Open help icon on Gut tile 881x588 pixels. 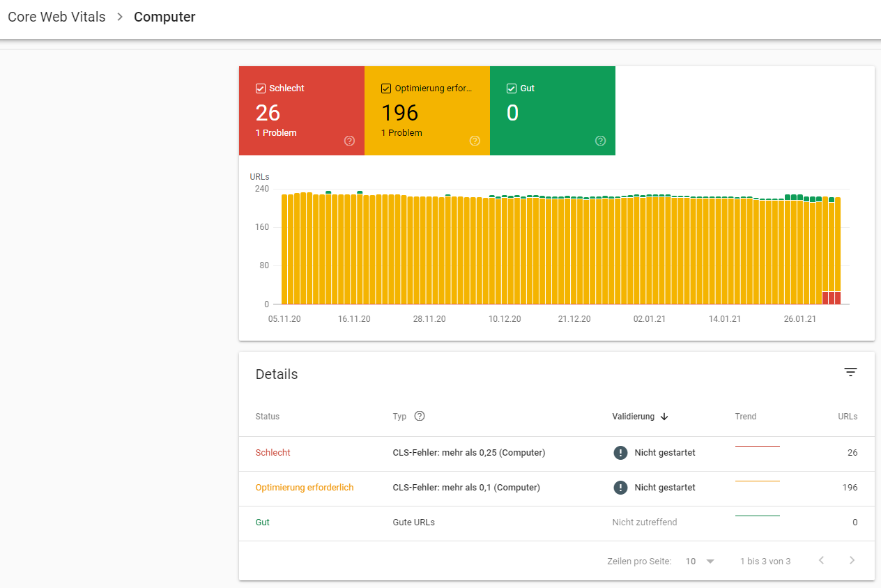tap(601, 141)
